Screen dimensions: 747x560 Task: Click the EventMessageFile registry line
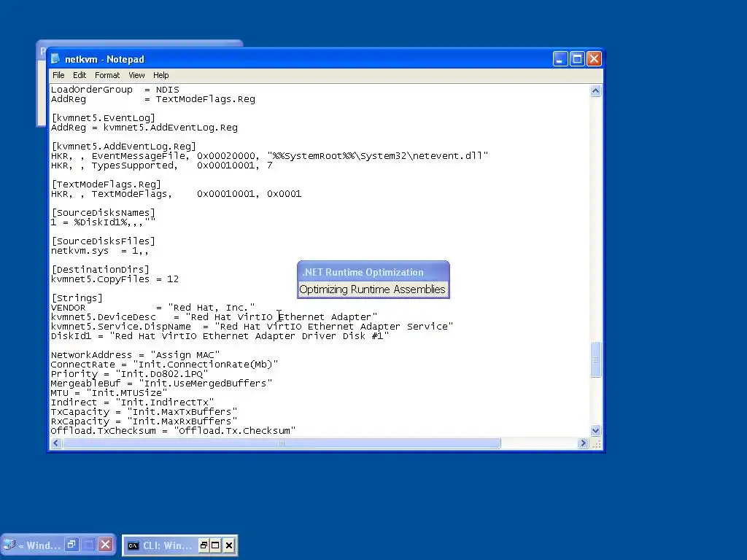click(270, 156)
